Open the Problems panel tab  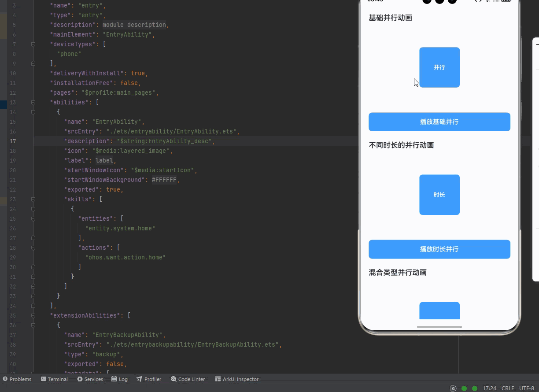(x=17, y=379)
